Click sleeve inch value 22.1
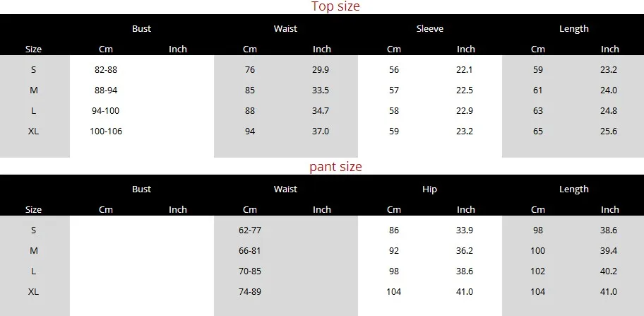This screenshot has height=316, width=644. click(x=465, y=70)
